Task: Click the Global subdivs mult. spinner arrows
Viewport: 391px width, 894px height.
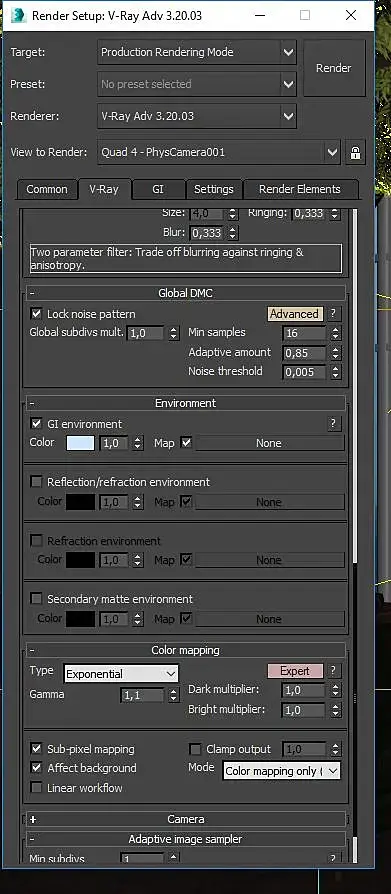Action: (173, 334)
